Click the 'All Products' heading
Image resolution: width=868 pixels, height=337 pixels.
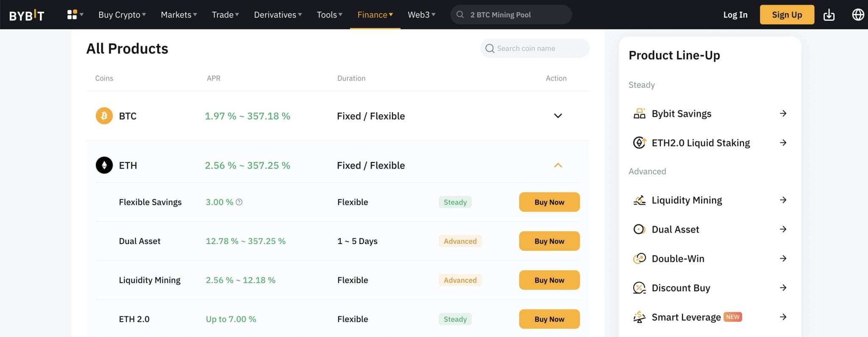pyautogui.click(x=127, y=49)
